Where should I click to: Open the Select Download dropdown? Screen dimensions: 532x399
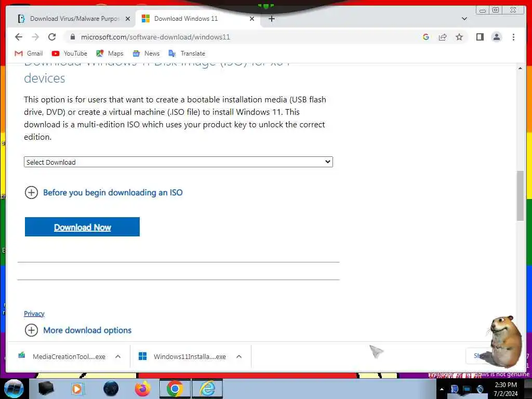click(x=178, y=162)
